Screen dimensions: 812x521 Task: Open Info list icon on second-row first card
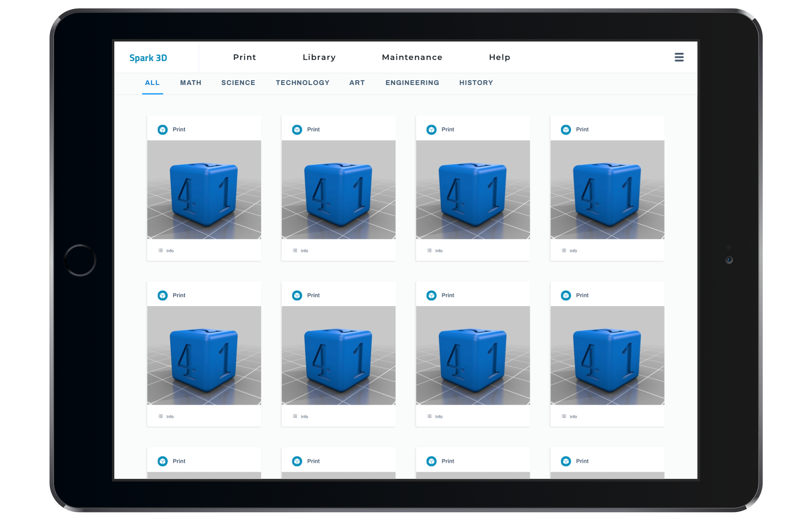point(160,416)
